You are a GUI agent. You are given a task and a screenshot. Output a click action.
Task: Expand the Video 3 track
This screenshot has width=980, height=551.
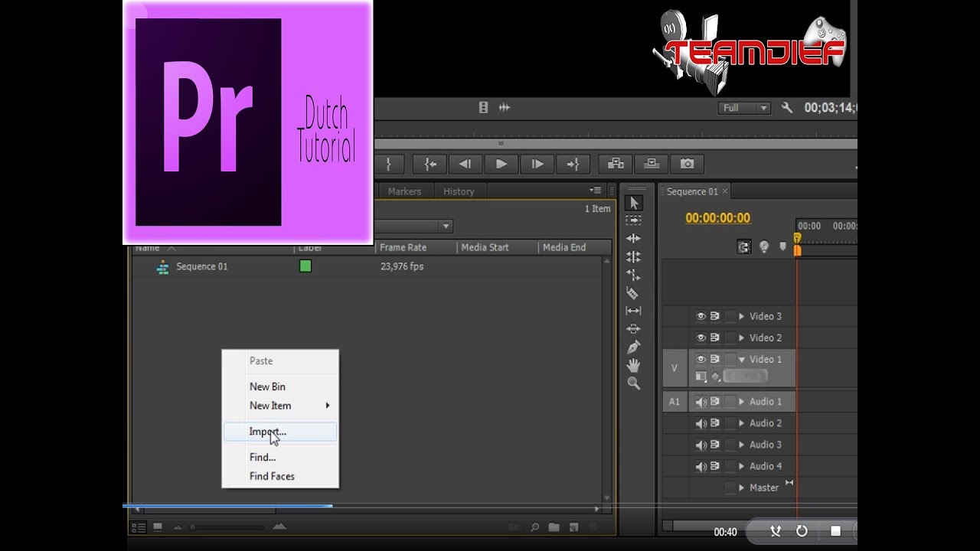741,316
